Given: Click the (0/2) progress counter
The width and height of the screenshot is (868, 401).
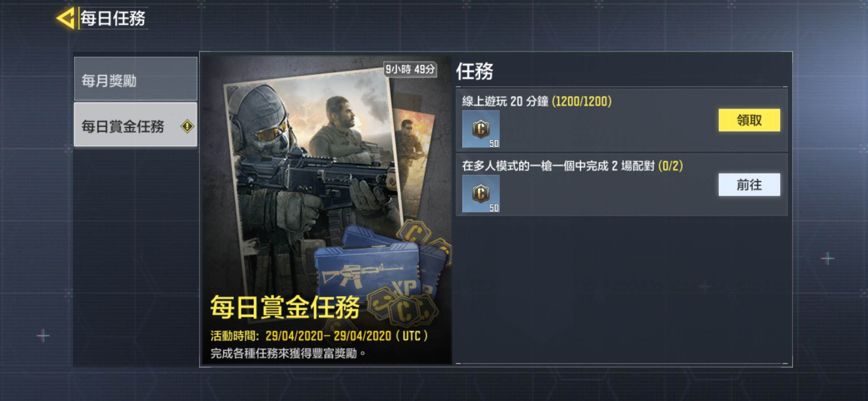Looking at the screenshot, I should [x=670, y=166].
